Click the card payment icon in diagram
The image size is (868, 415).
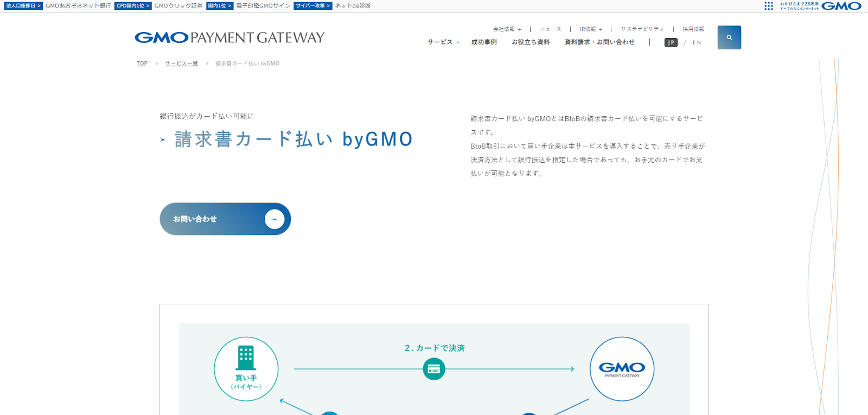point(434,369)
